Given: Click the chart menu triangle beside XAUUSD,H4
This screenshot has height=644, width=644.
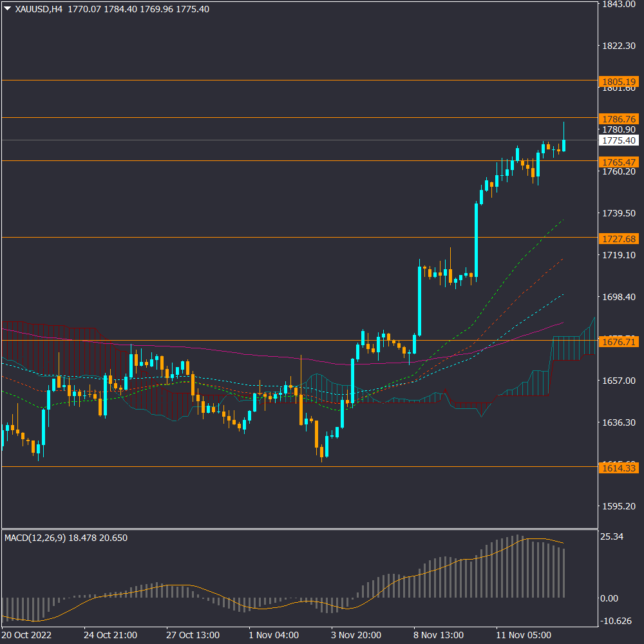Looking at the screenshot, I should coord(7,10).
